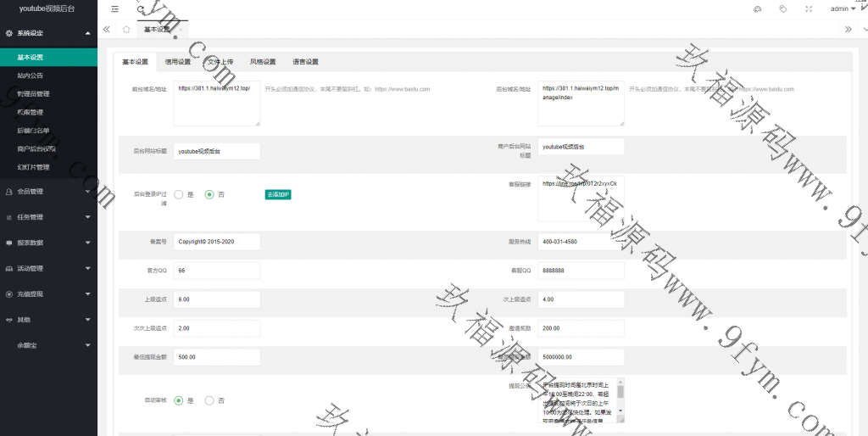Image resolution: width=868 pixels, height=436 pixels.
Task: Click the green 去添加IP button
Action: tap(278, 194)
